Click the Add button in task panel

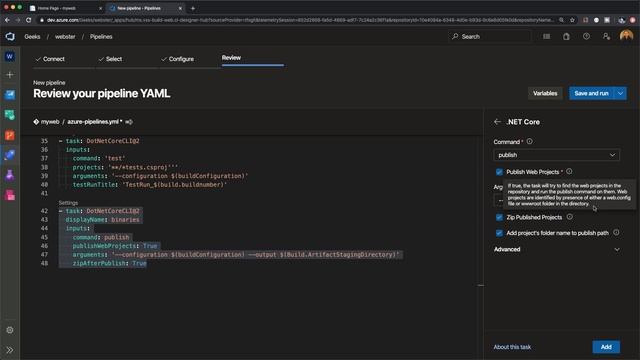click(x=606, y=347)
